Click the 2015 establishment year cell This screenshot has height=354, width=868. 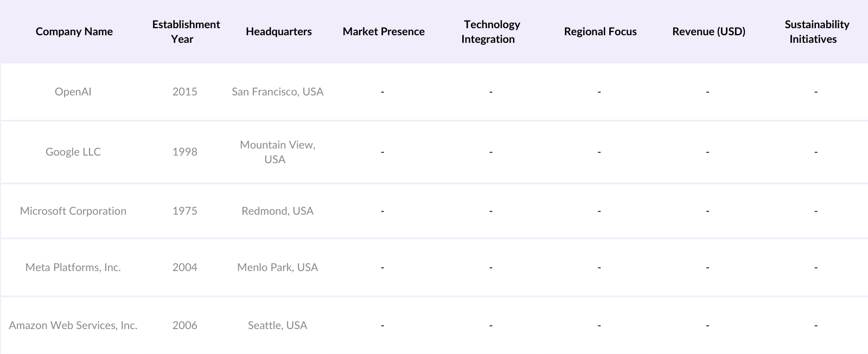pos(184,92)
